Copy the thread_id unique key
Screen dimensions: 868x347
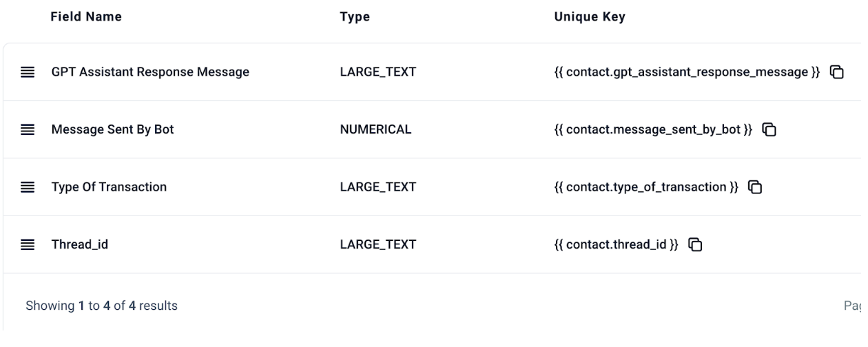point(696,244)
